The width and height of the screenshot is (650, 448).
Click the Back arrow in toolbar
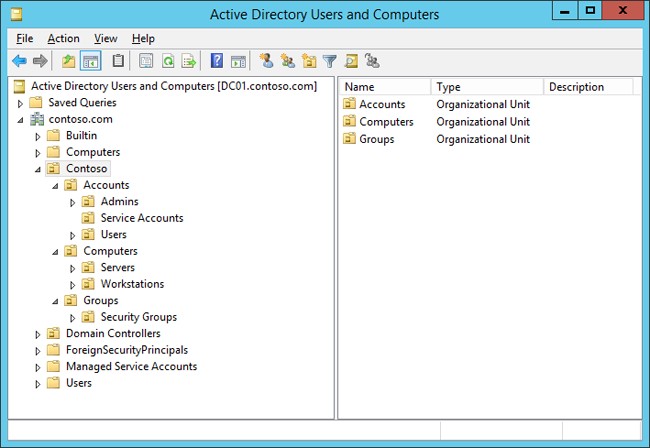pyautogui.click(x=19, y=61)
